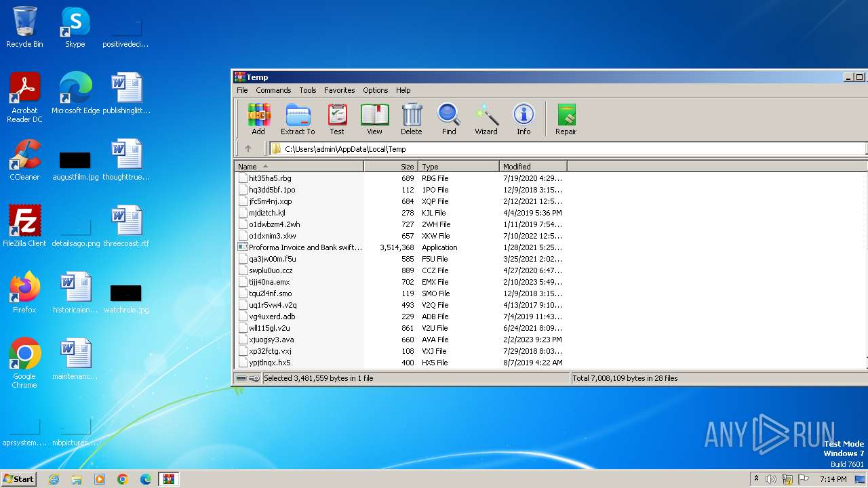Image resolution: width=868 pixels, height=488 pixels.
Task: Select the FileZilla Client desktop icon
Action: tap(24, 226)
